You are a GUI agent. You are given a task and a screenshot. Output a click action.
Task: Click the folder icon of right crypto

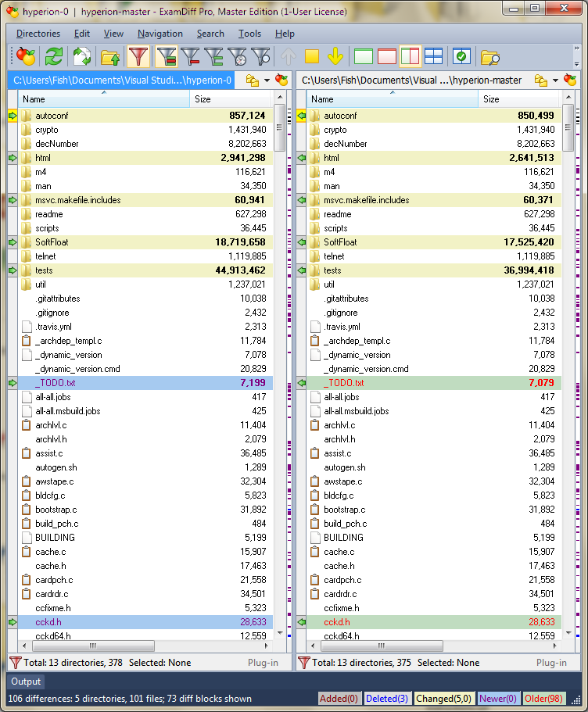point(315,130)
